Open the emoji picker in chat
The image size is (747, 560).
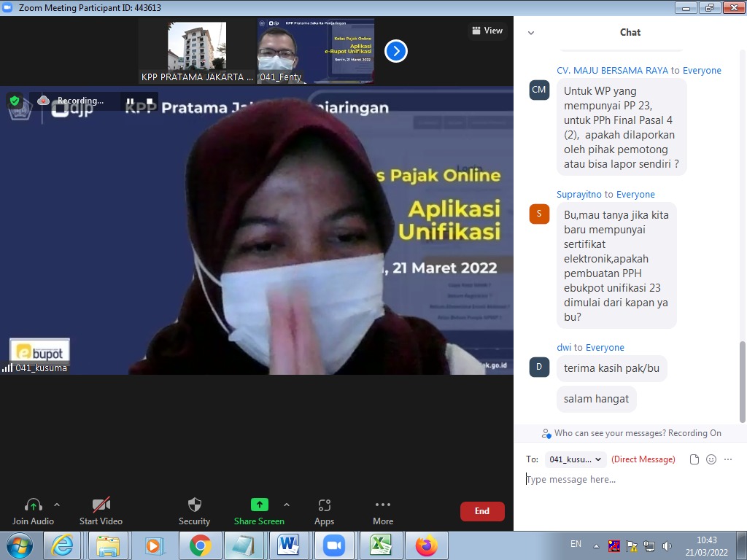tap(711, 459)
